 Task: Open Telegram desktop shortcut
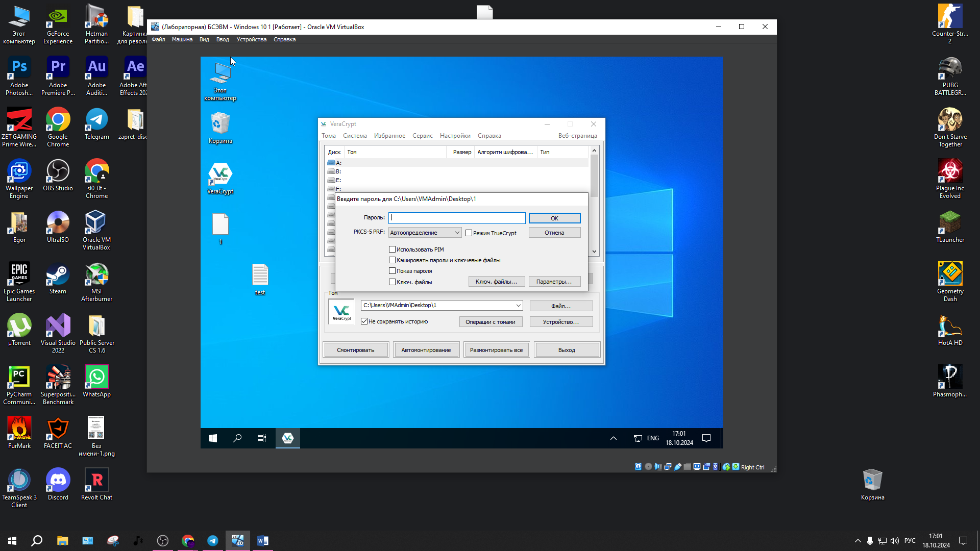96,124
